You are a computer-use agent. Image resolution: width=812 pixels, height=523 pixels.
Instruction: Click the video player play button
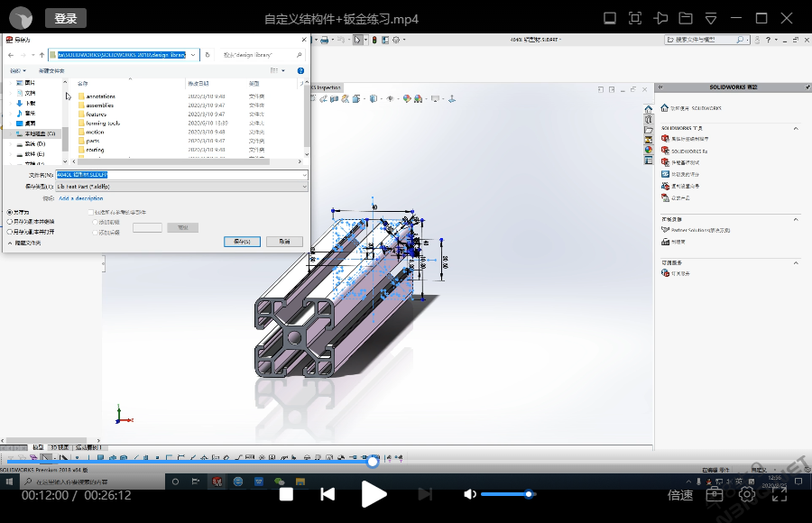pos(374,494)
